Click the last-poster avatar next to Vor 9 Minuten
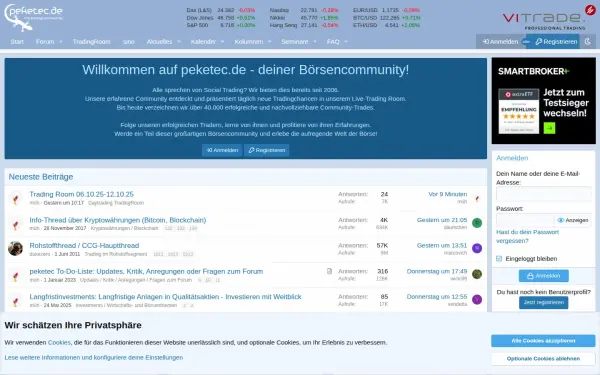Screen dimensions: 600x375 tap(477, 198)
